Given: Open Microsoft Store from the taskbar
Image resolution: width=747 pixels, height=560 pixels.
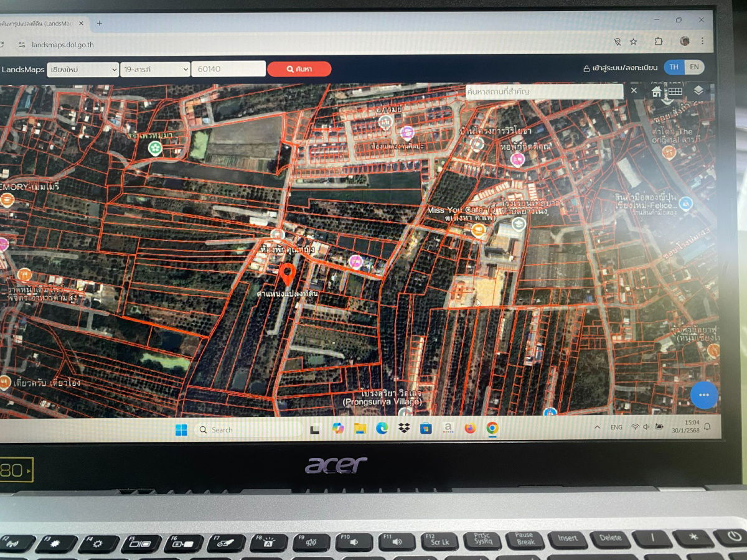Looking at the screenshot, I should (426, 428).
